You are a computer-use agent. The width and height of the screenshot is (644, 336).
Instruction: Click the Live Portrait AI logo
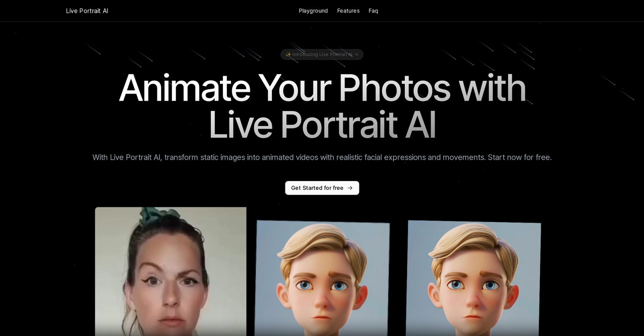87,10
